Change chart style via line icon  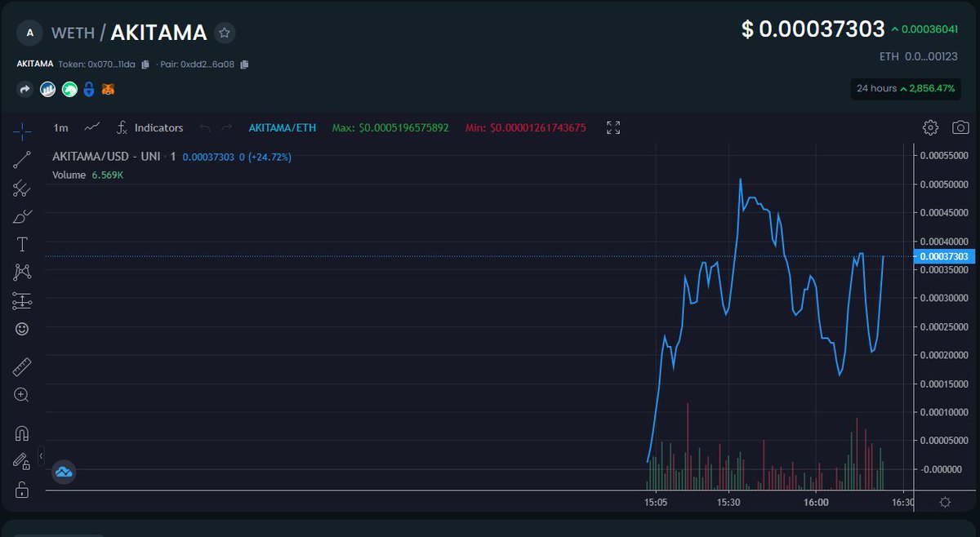pos(92,127)
